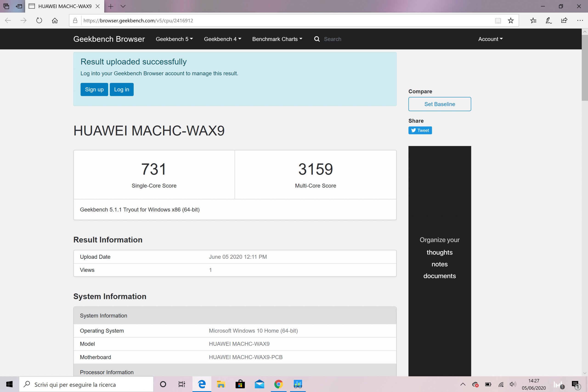
Task: Click the share page icon
Action: [x=564, y=20]
